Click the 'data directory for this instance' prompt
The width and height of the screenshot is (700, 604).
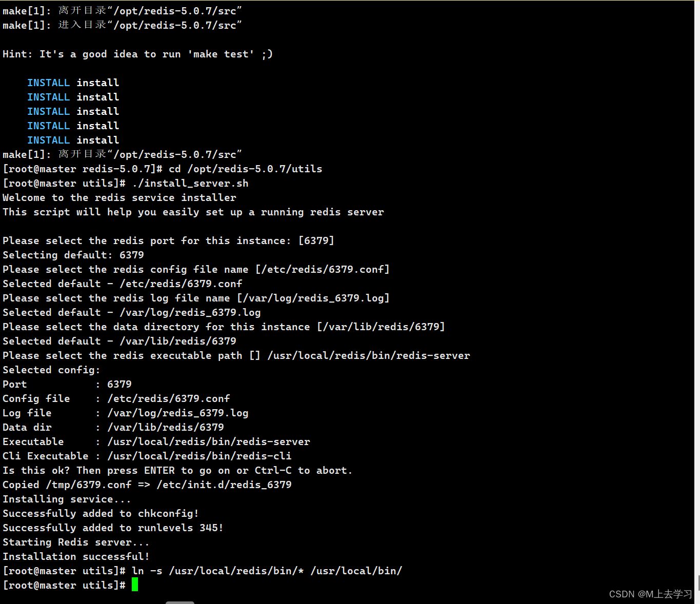click(x=224, y=327)
